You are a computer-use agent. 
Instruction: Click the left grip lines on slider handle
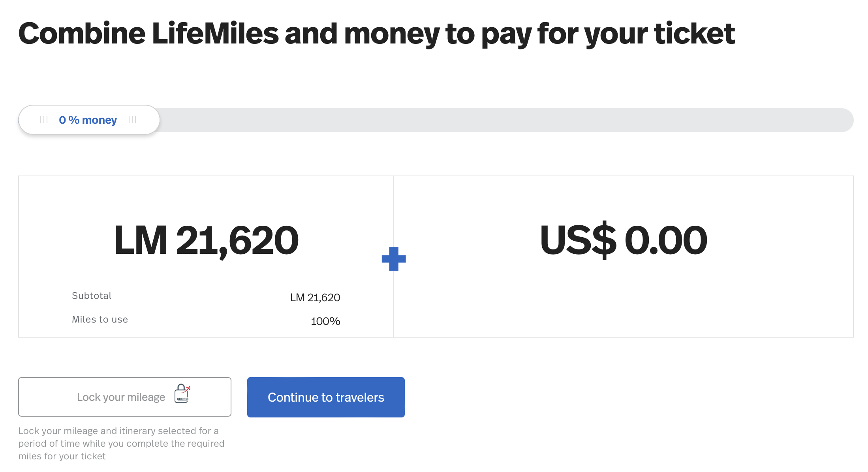(44, 120)
